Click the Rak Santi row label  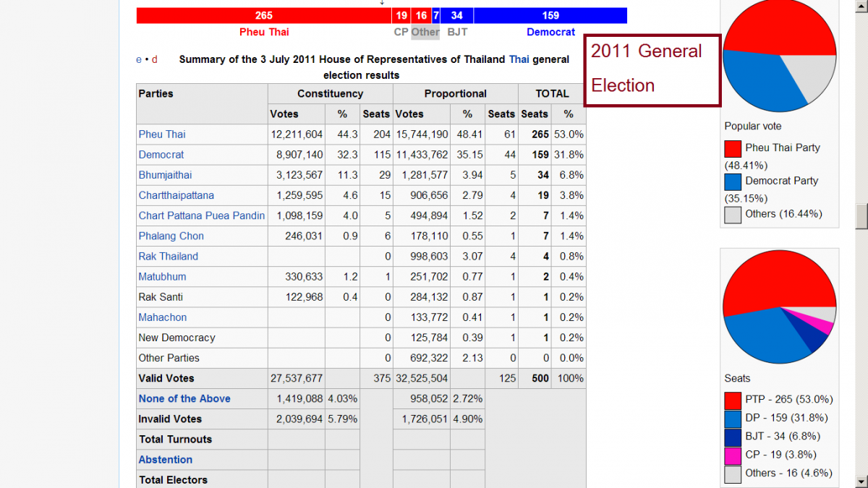click(161, 297)
